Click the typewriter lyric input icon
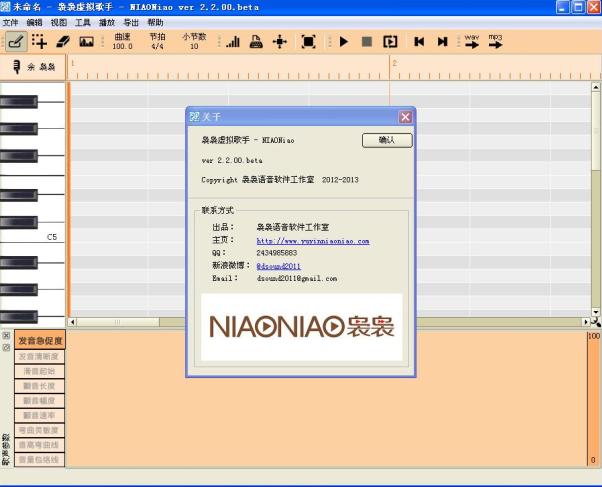This screenshot has width=602, height=487. (x=256, y=41)
